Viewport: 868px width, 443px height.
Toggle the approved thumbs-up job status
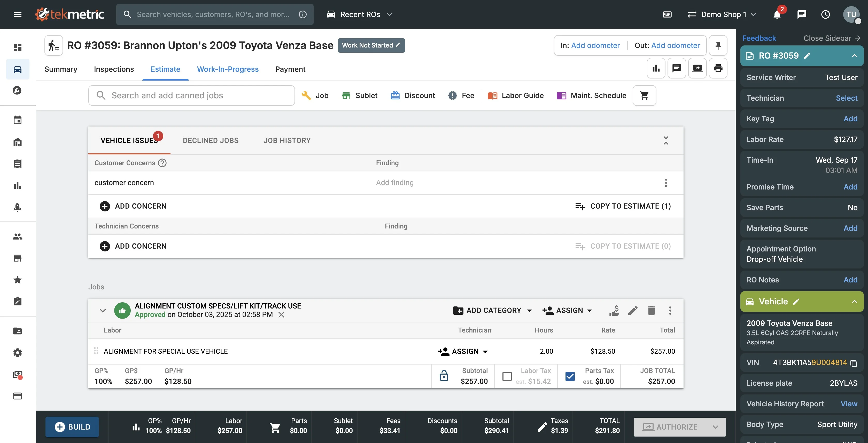click(122, 310)
